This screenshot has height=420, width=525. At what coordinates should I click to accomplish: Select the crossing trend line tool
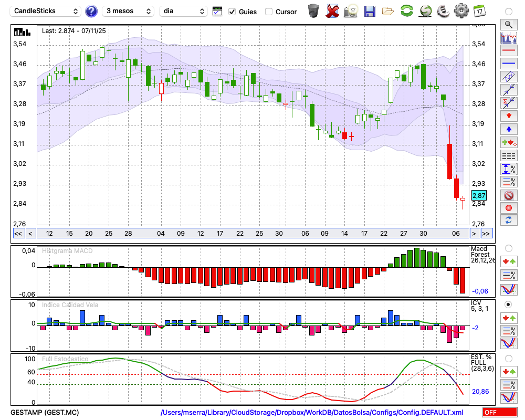click(x=509, y=90)
